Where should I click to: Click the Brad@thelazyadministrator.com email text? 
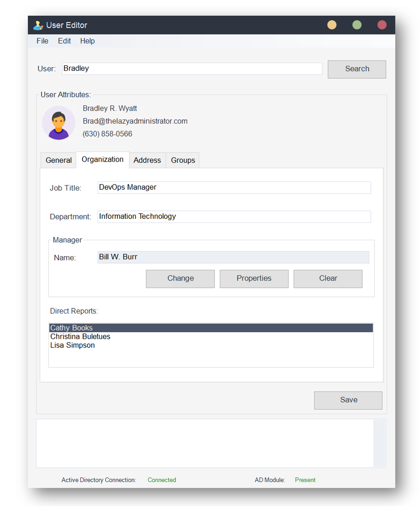(x=135, y=121)
